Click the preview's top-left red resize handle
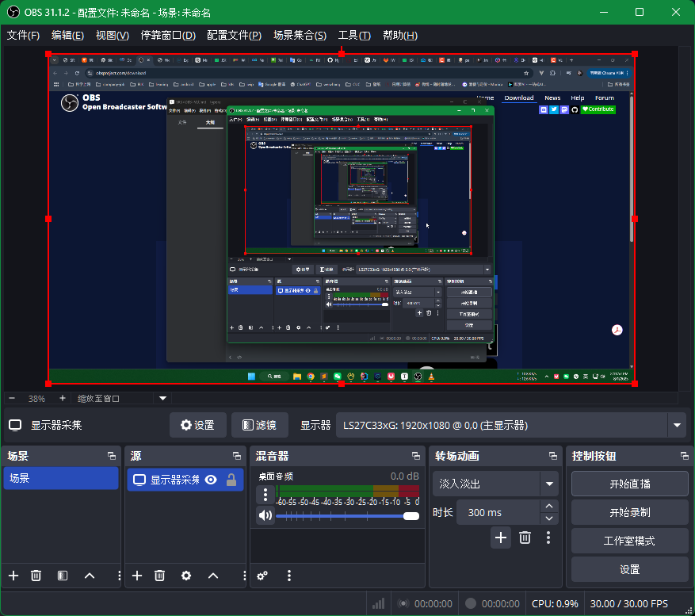The width and height of the screenshot is (695, 616). point(48,54)
